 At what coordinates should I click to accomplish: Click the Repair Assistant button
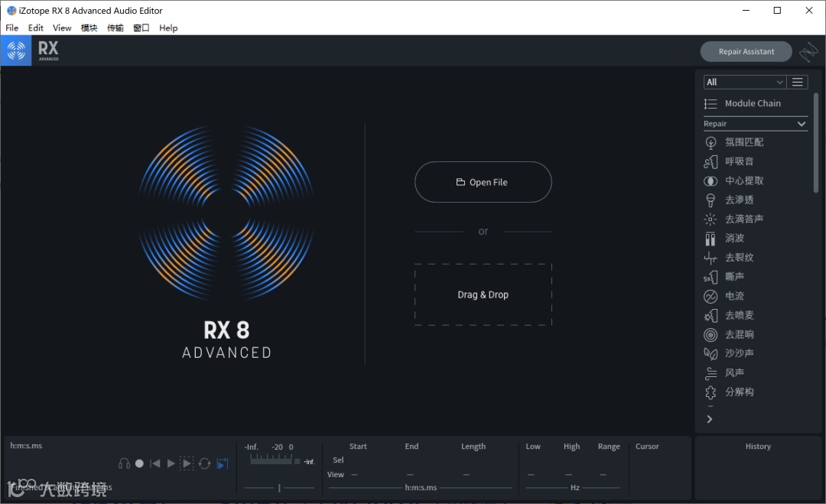[x=746, y=51]
